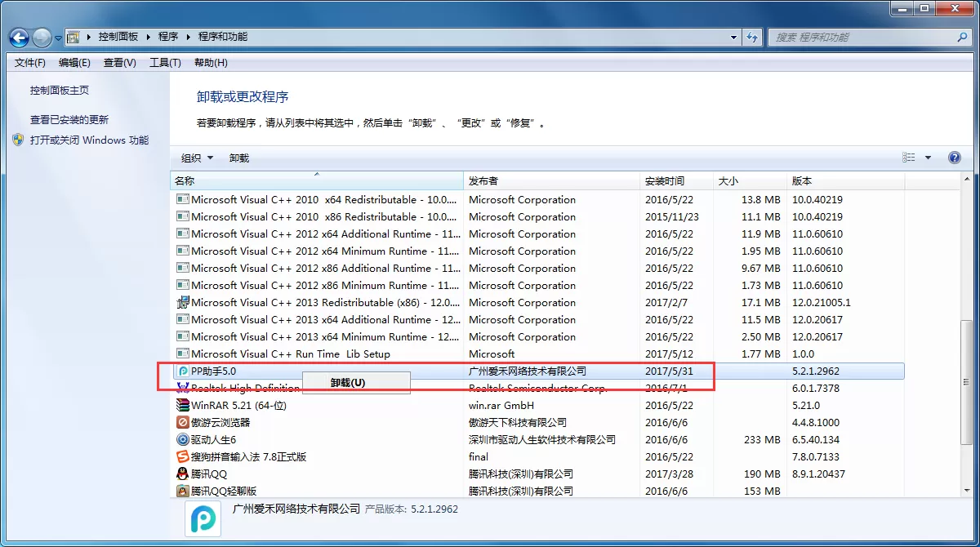Viewport: 980px width, 547px height.
Task: Select the 傲游云浏览器 entry
Action: tap(220, 422)
